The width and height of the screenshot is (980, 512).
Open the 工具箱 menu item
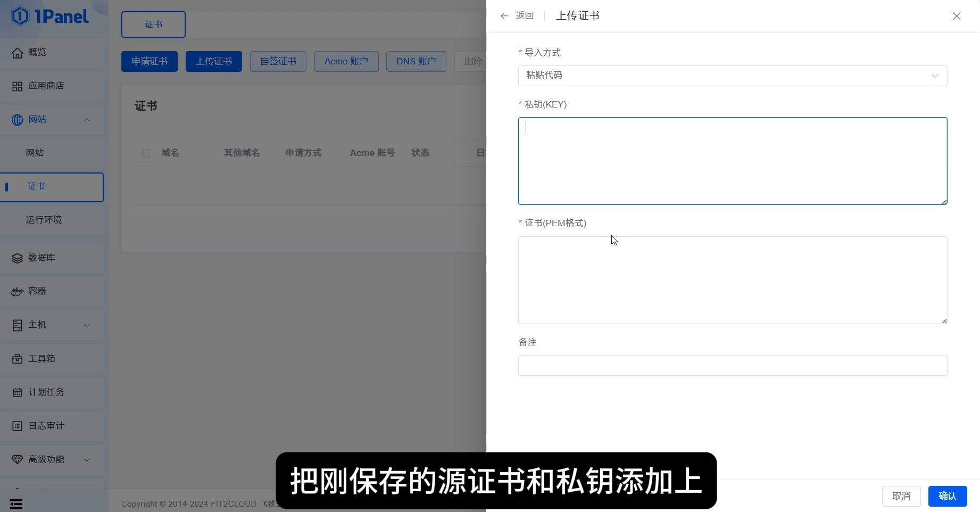click(52, 359)
